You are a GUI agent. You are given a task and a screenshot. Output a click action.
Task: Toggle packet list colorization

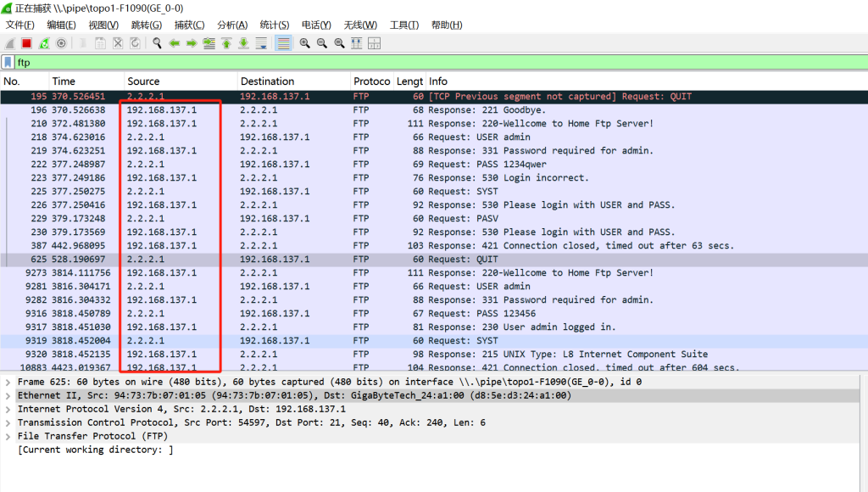(283, 43)
